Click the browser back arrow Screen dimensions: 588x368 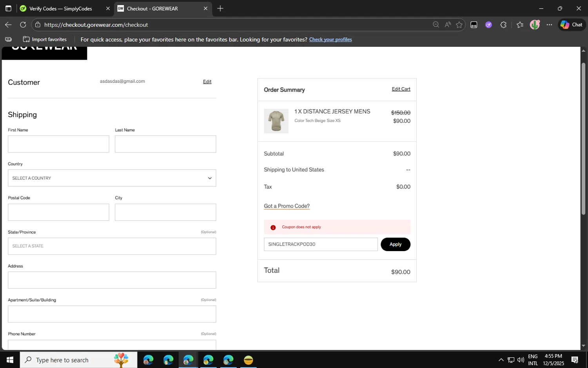pos(8,25)
